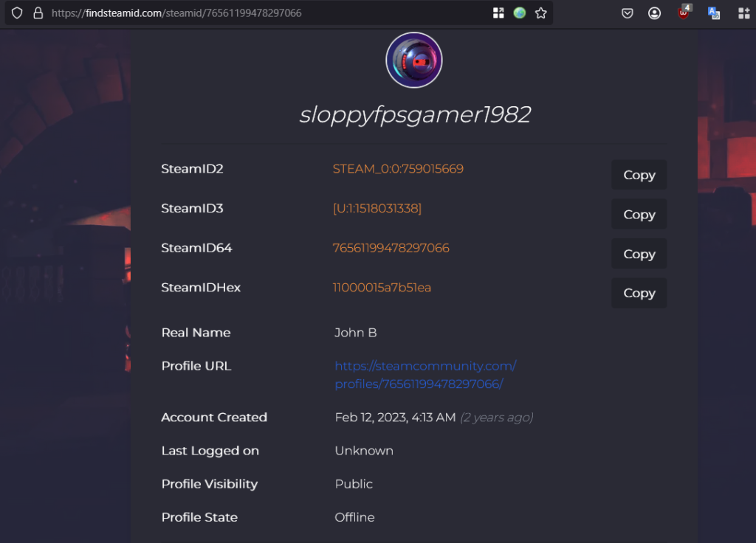Open the steamcommunity.com profile URL link

pos(425,375)
